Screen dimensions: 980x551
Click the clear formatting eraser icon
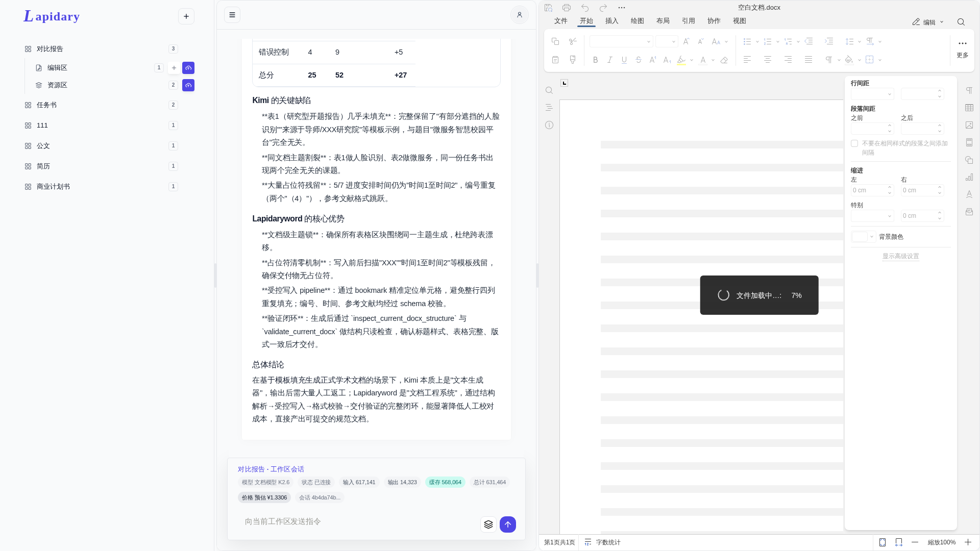coord(724,60)
